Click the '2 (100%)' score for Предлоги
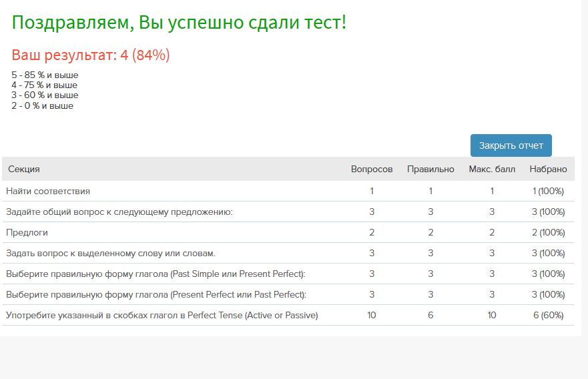 point(548,232)
